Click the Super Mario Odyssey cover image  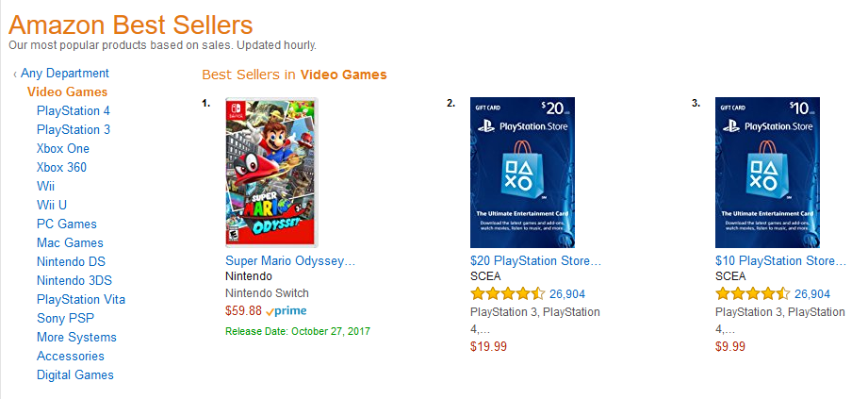tap(272, 173)
